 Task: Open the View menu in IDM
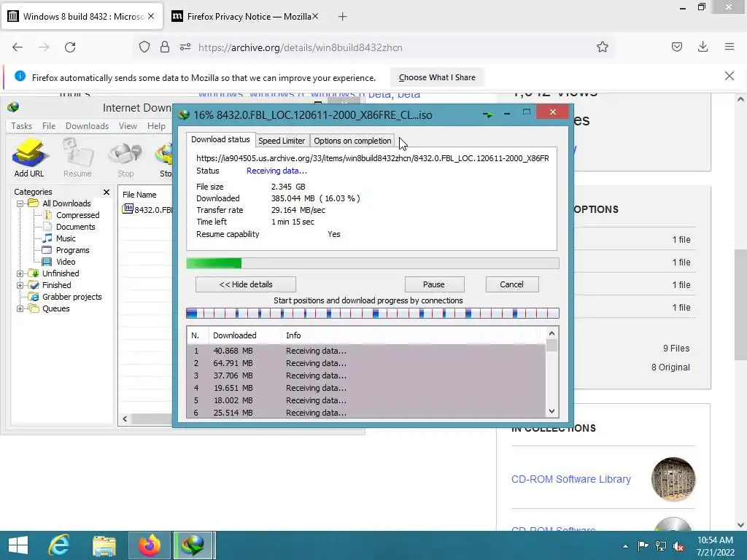[x=128, y=125]
